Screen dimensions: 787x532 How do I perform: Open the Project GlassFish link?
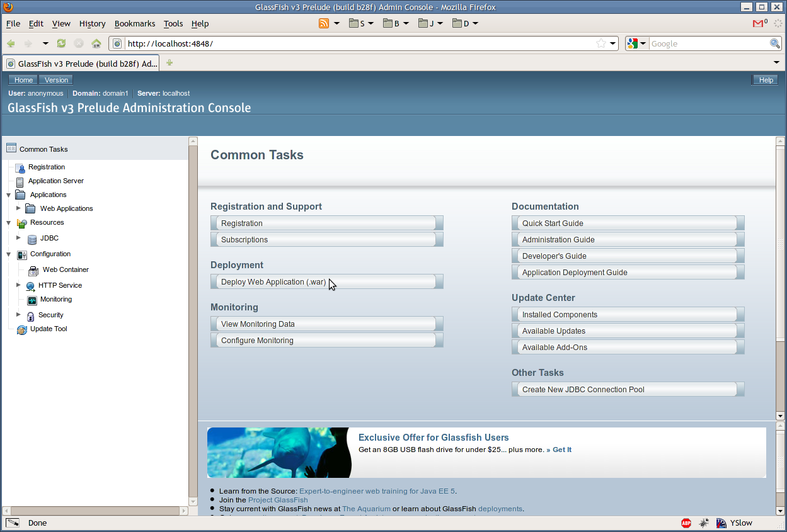(x=278, y=500)
